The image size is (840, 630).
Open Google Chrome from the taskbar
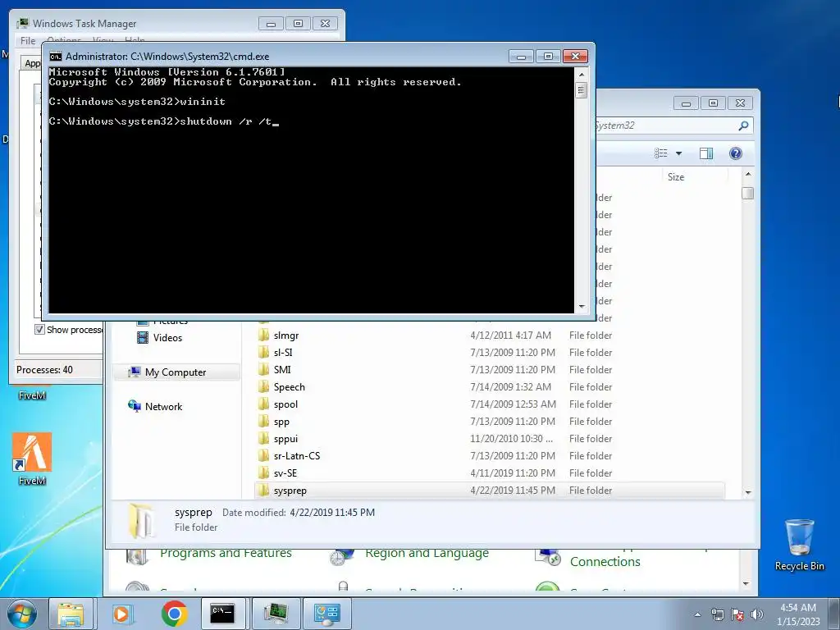click(x=174, y=614)
